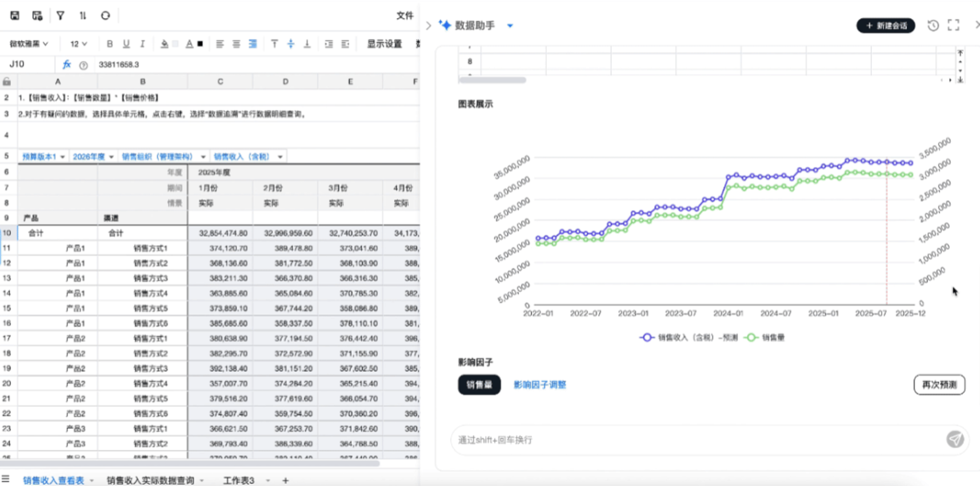
Task: Click the black font color swatch
Action: click(x=200, y=44)
